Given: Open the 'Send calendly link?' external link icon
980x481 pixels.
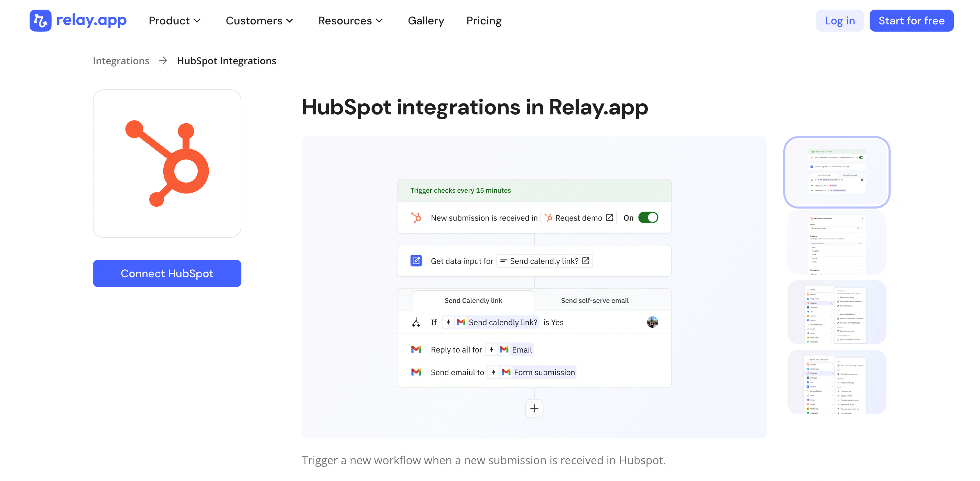Looking at the screenshot, I should [586, 261].
